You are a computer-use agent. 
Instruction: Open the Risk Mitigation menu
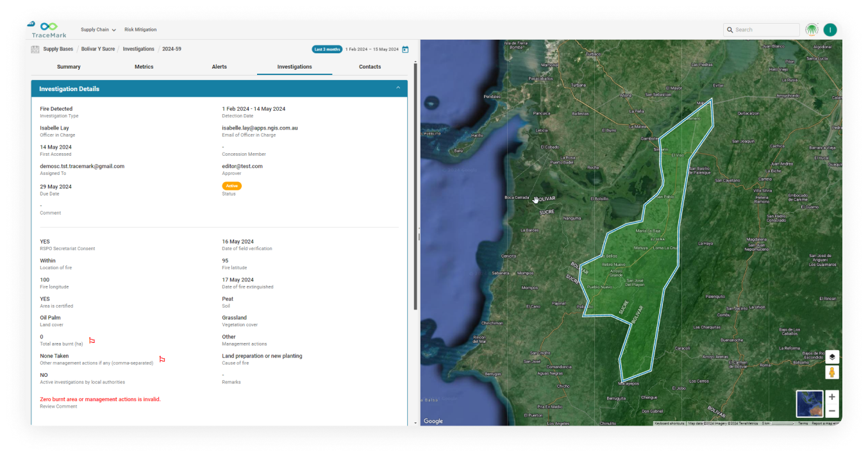[x=140, y=29]
